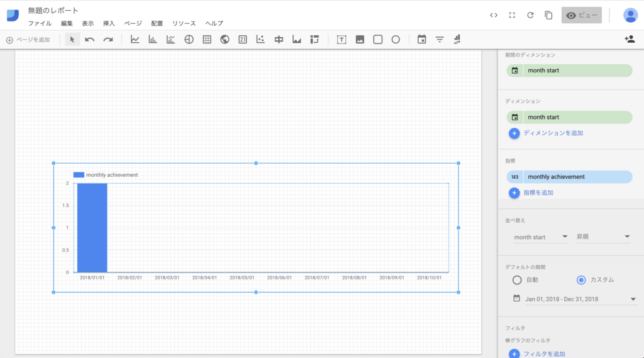This screenshot has width=644, height=358.
Task: Open the share with people icon
Action: tap(630, 39)
